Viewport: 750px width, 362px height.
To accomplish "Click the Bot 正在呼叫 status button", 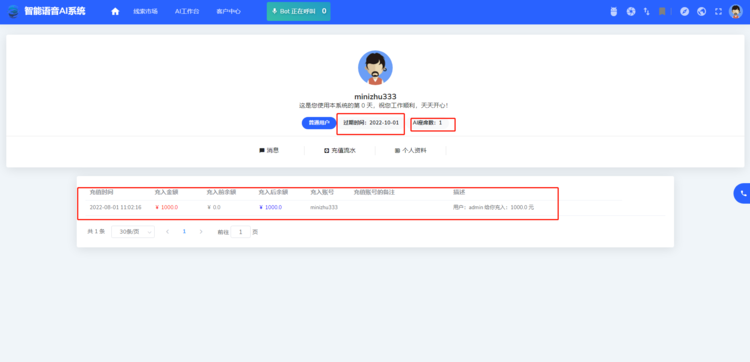I will point(298,11).
